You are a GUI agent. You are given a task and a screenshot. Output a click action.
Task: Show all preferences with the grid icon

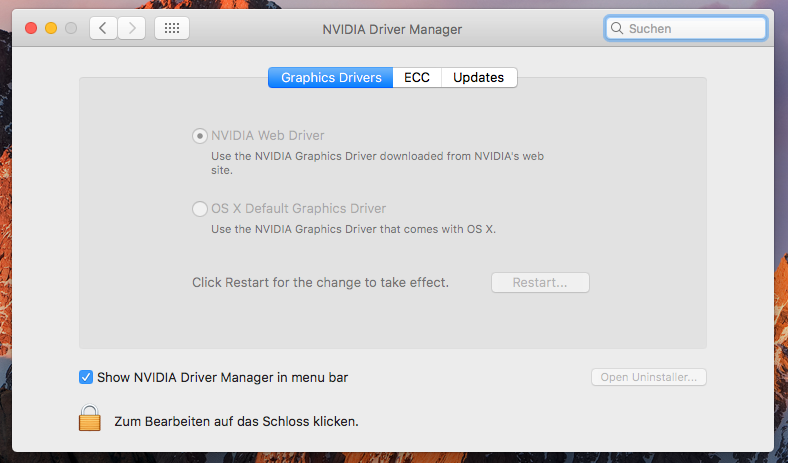tap(172, 29)
